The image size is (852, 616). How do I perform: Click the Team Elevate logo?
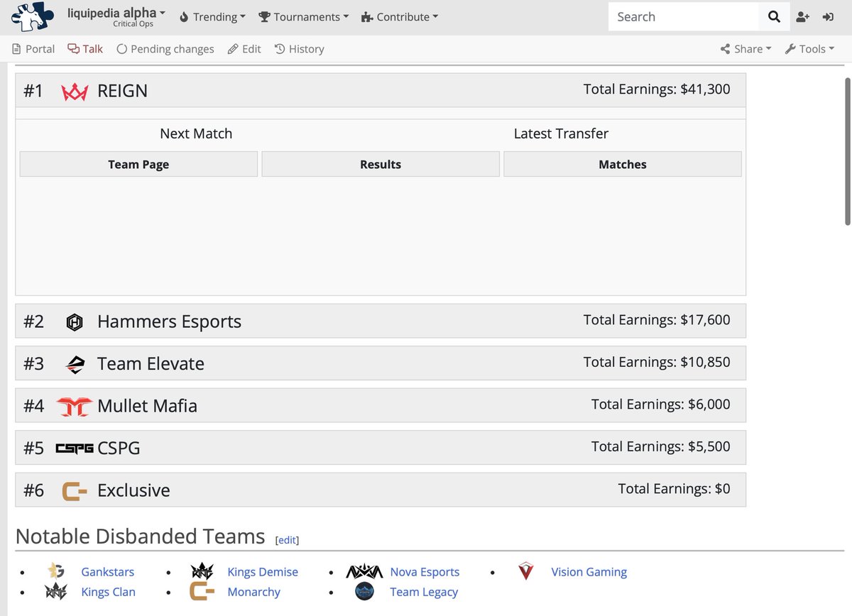(75, 364)
